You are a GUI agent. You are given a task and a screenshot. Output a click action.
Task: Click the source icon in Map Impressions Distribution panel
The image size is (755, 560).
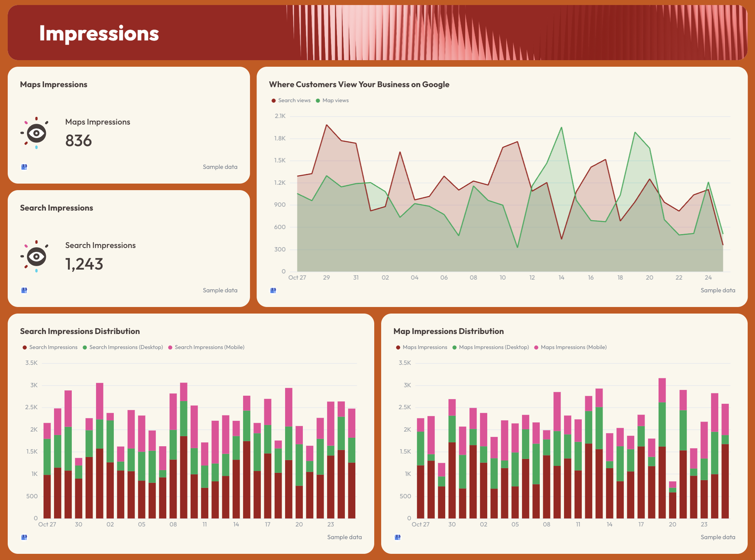tap(397, 537)
